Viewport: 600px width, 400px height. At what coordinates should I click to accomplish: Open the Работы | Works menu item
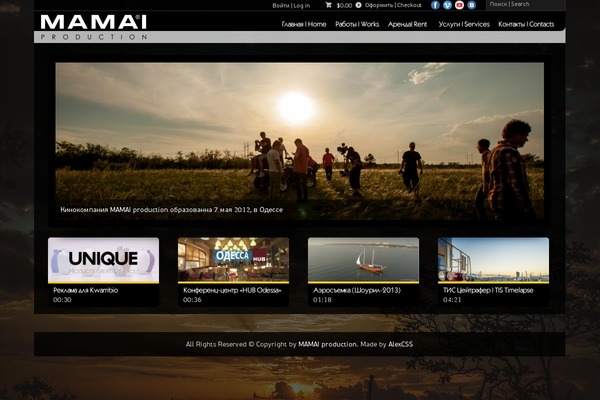point(357,24)
